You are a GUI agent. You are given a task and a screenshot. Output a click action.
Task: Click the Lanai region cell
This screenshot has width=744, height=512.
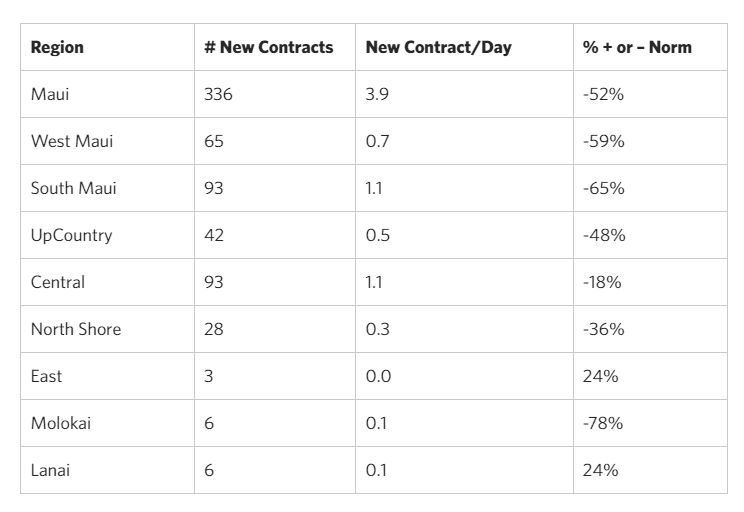click(x=51, y=470)
